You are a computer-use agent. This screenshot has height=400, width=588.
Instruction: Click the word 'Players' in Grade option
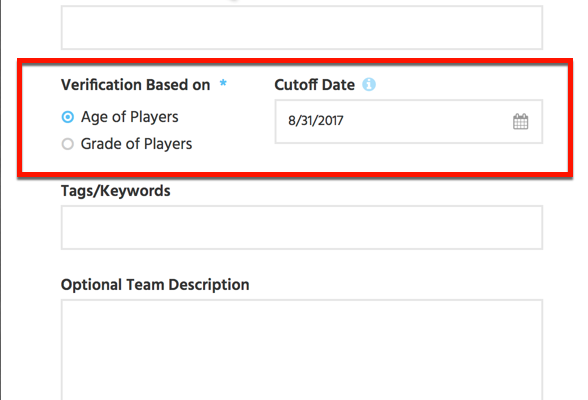(168, 144)
